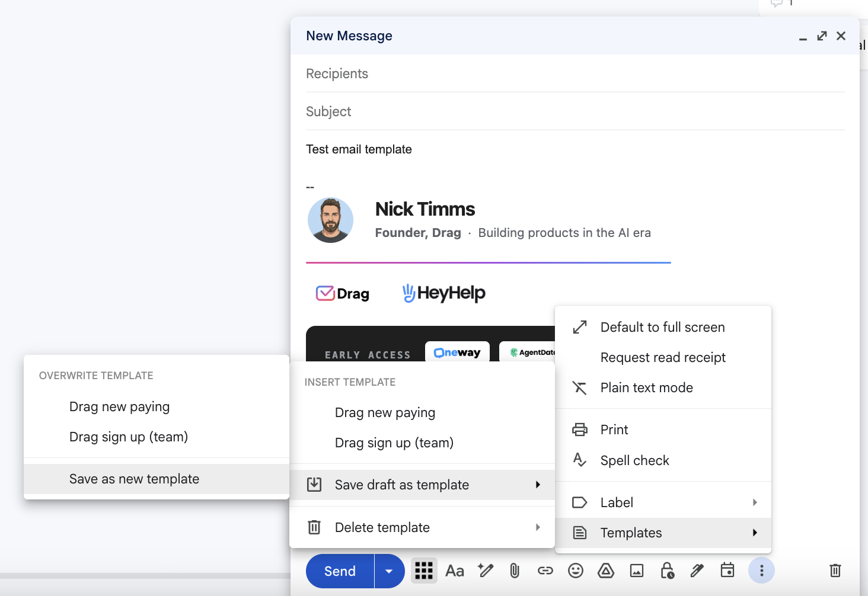Open Save draft as template submenu

(422, 485)
